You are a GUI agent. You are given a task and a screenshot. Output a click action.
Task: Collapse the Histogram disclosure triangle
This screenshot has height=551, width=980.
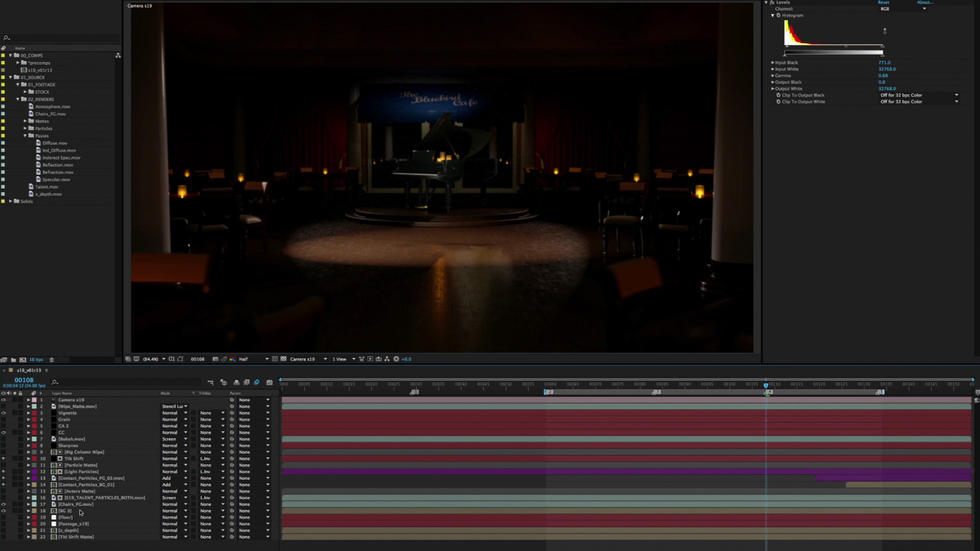(x=773, y=15)
